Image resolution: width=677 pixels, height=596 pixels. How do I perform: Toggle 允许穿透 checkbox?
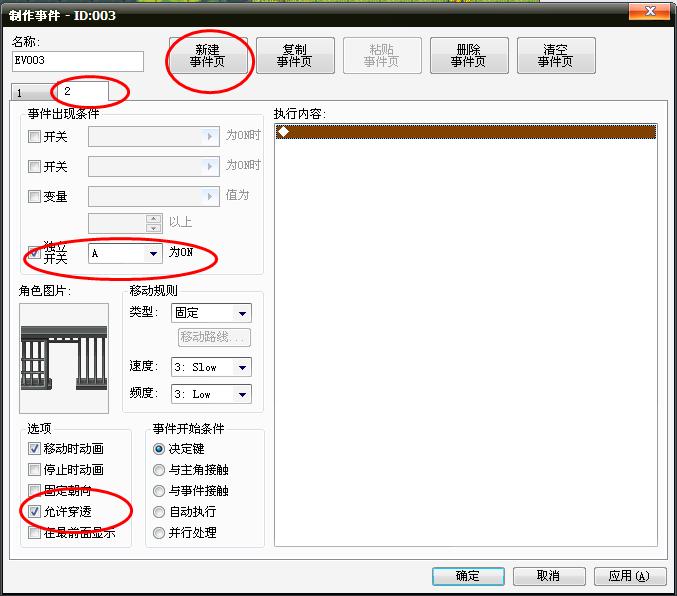pyautogui.click(x=34, y=512)
